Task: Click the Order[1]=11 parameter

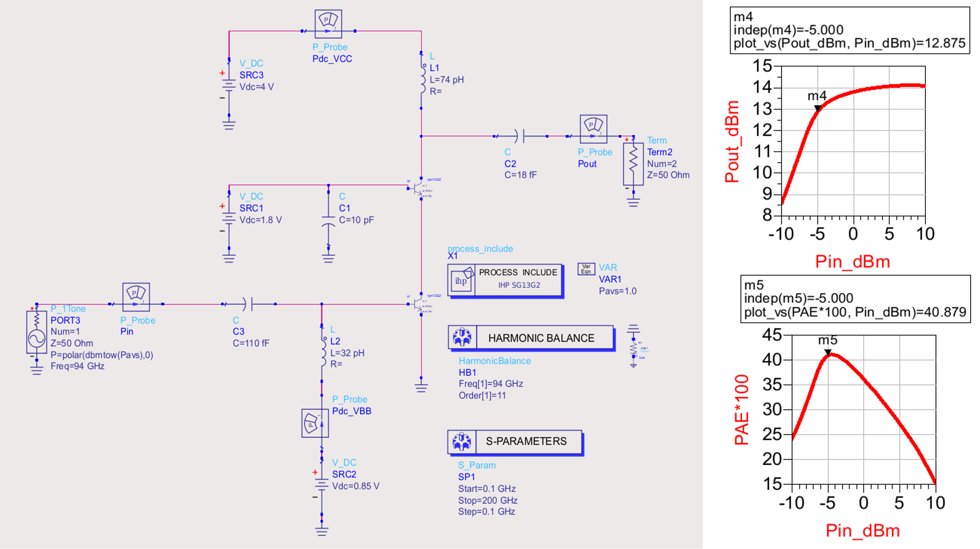Action: pyautogui.click(x=482, y=395)
